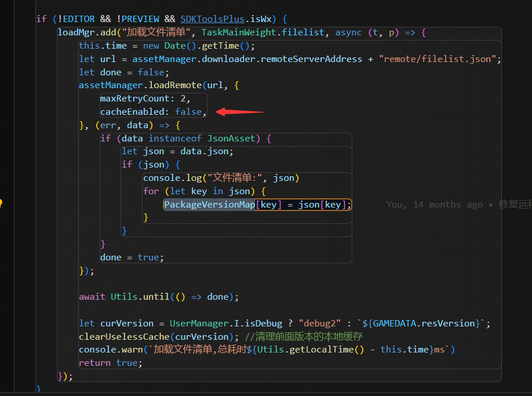The image size is (532, 396).
Task: Click the 'console.log' call
Action: [x=172, y=178]
